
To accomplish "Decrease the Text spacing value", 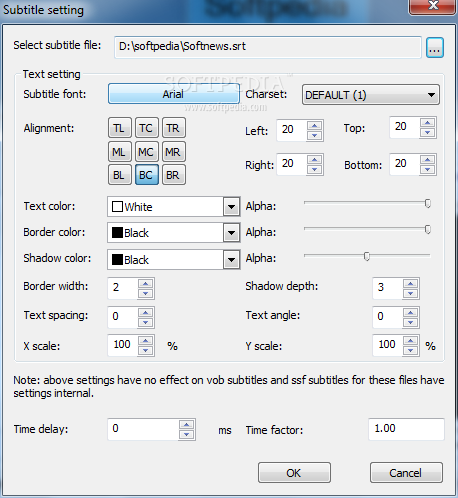I will click(146, 322).
